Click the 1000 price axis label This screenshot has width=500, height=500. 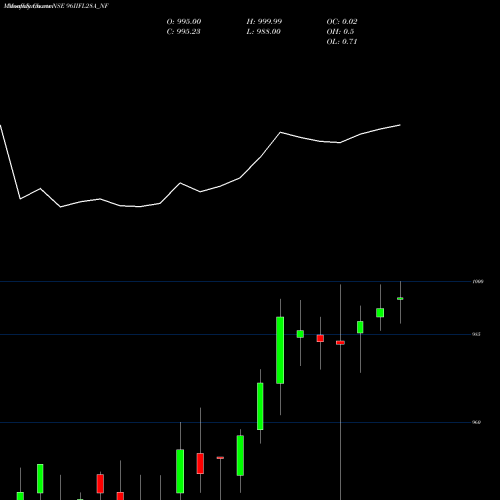click(x=478, y=282)
